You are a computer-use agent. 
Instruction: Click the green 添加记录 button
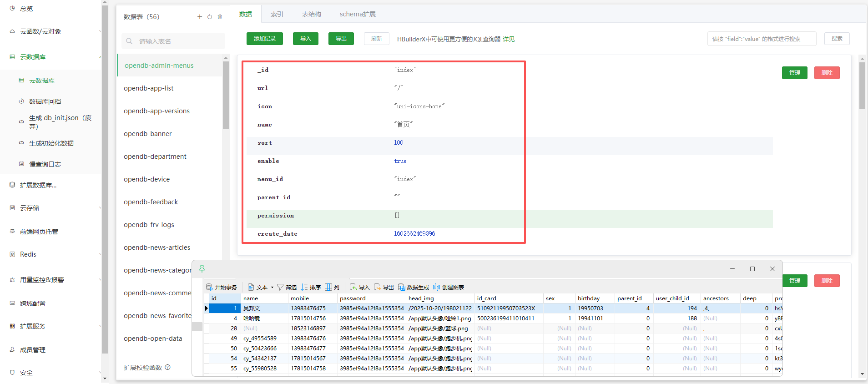tap(265, 39)
